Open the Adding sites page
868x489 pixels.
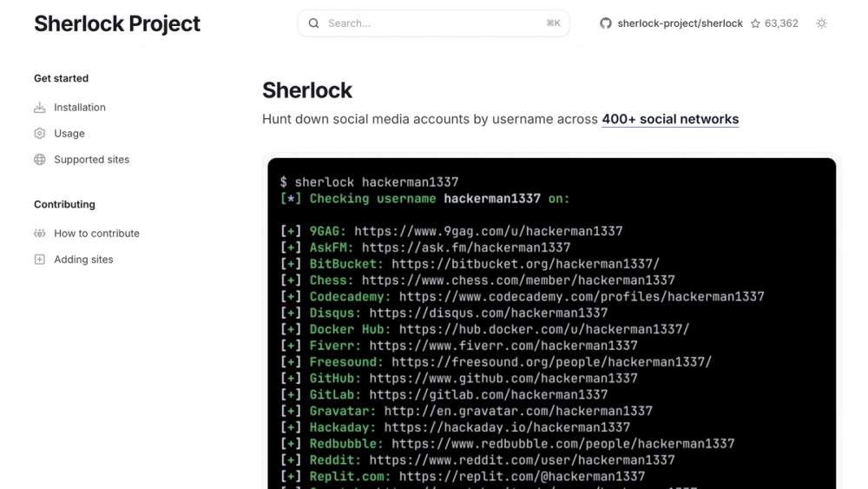[x=83, y=260]
